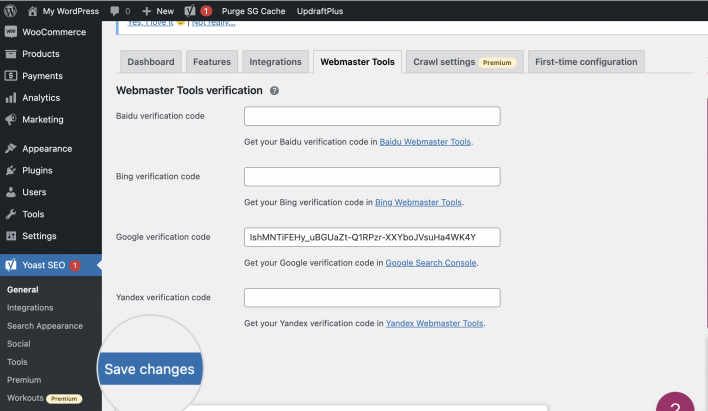Switch to the Dashboard tab
The height and width of the screenshot is (411, 708).
click(151, 62)
